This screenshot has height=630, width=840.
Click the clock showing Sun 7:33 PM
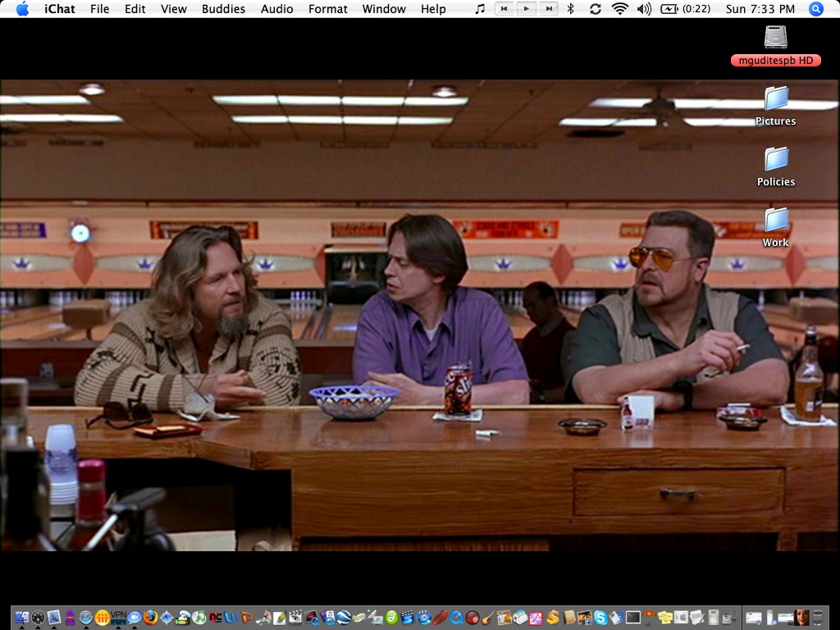click(760, 9)
